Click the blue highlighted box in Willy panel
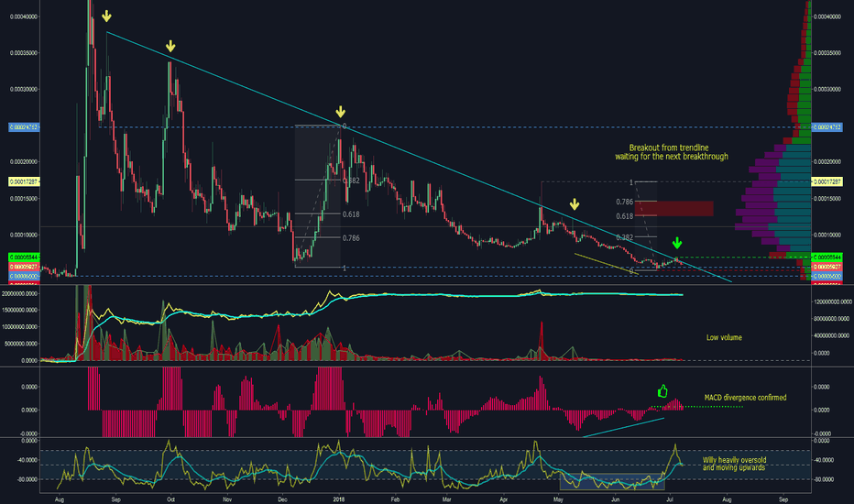The width and height of the screenshot is (854, 504). click(x=612, y=482)
